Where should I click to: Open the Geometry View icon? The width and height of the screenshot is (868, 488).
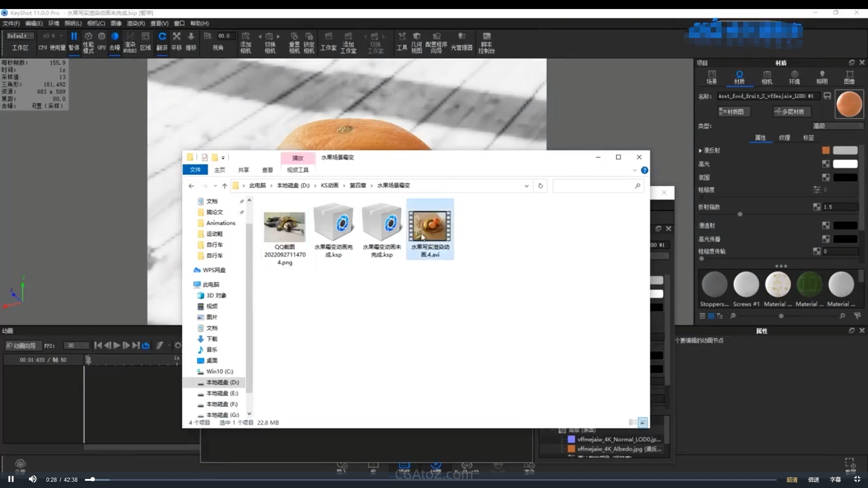[416, 37]
